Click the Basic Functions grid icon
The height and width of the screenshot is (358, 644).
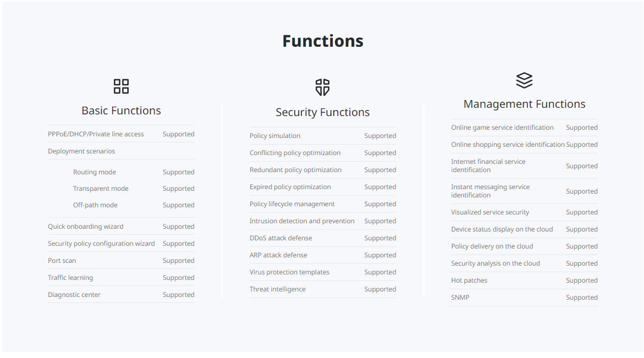click(x=121, y=86)
